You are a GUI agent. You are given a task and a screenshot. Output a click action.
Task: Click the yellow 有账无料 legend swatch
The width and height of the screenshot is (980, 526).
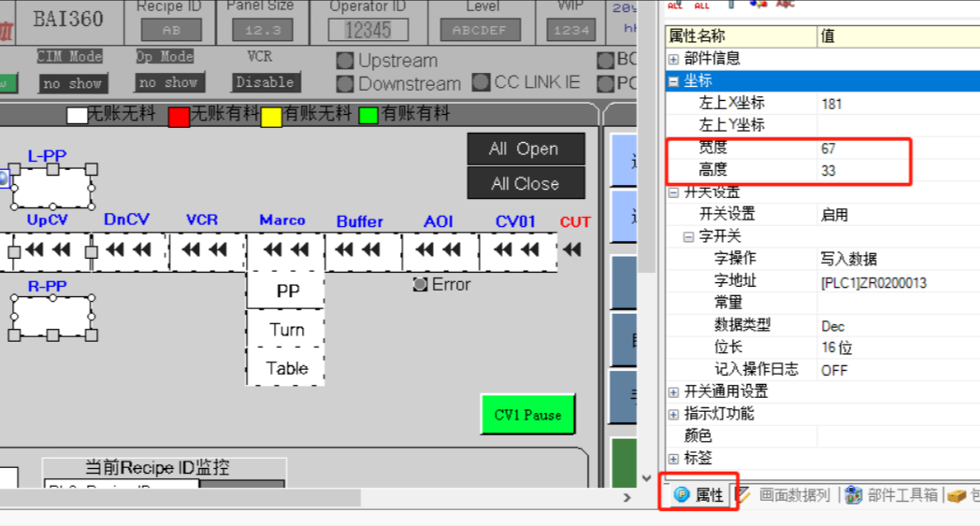(270, 117)
